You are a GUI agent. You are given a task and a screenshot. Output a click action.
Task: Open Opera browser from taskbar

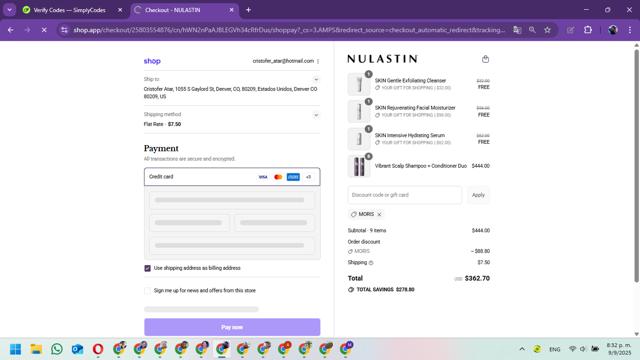(98, 349)
